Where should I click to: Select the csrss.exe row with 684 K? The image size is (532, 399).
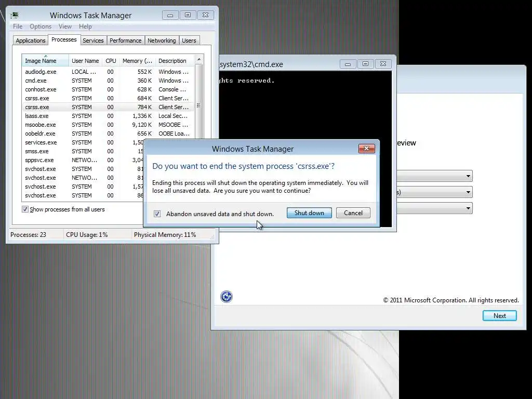tap(108, 98)
